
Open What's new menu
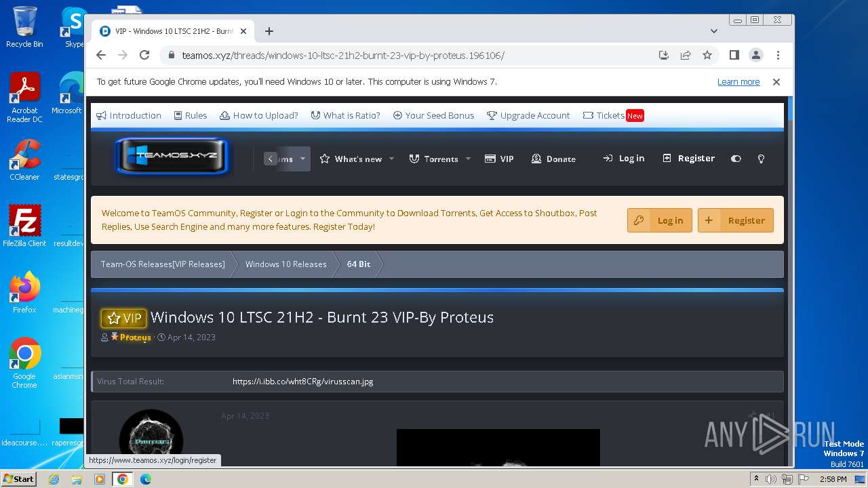coord(351,159)
